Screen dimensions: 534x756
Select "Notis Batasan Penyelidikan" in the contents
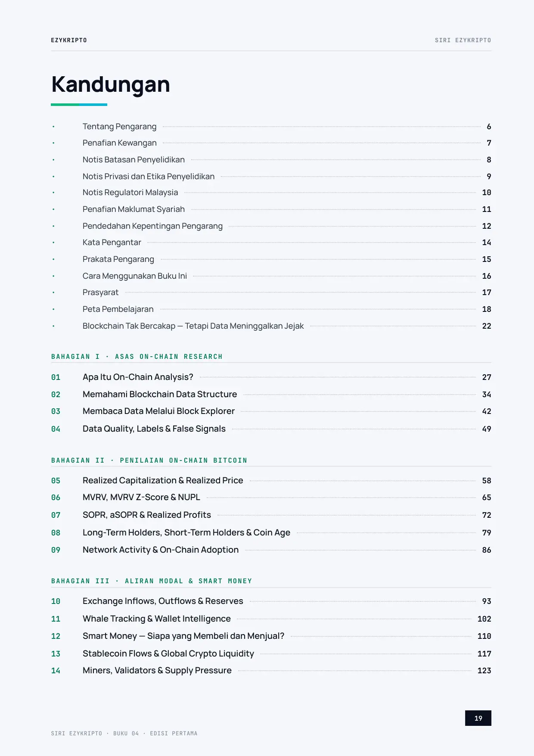[133, 160]
